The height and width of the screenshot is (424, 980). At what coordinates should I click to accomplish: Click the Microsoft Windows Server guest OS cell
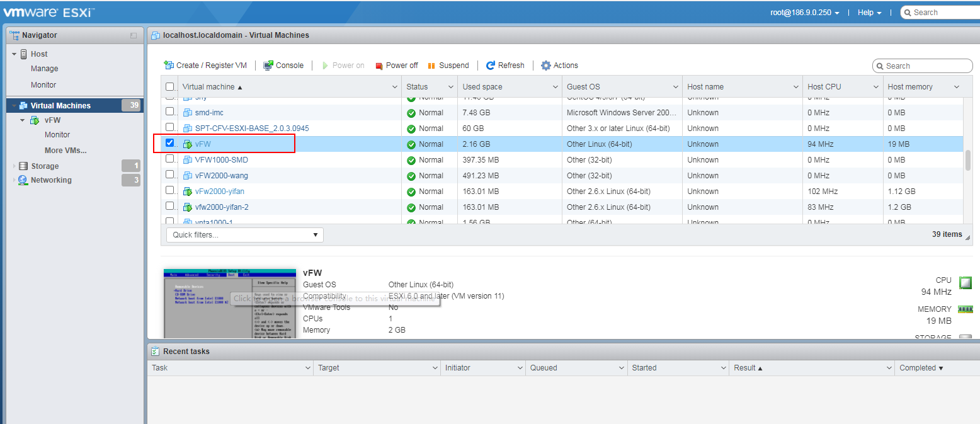click(622, 113)
